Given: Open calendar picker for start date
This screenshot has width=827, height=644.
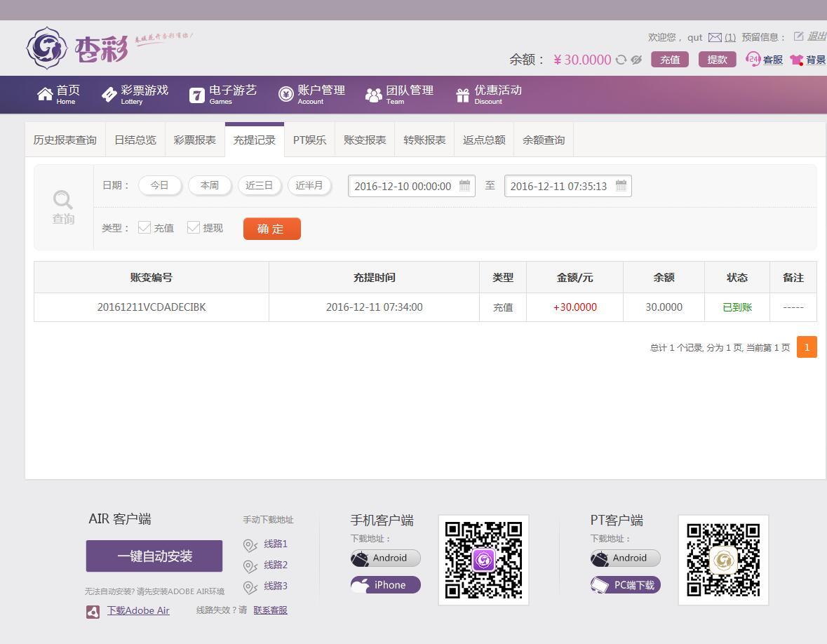Looking at the screenshot, I should point(464,186).
